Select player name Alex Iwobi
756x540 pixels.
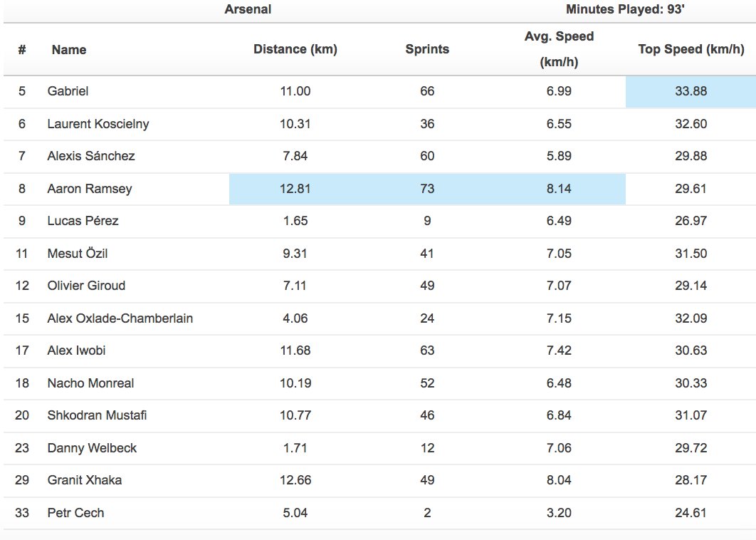coord(76,351)
